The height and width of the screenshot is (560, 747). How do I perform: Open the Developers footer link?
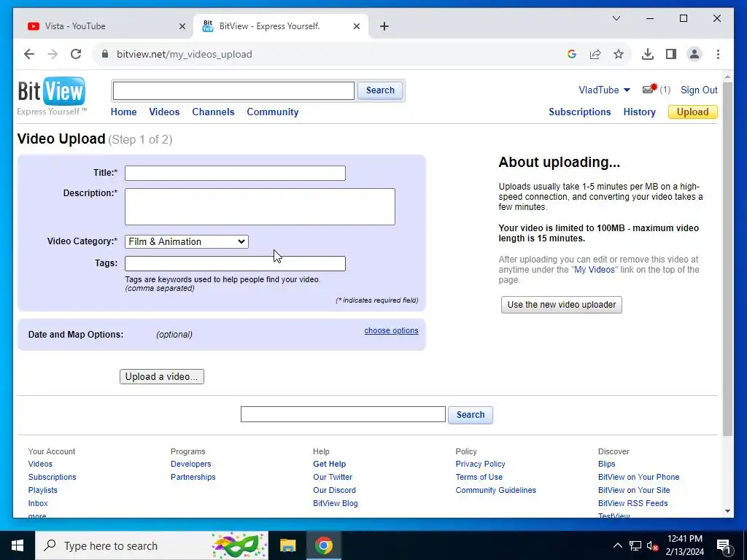[190, 464]
